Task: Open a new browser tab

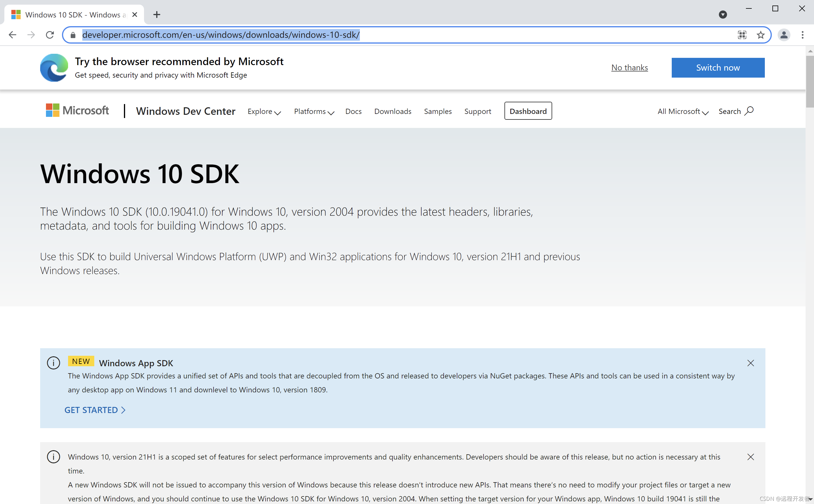Action: (157, 14)
